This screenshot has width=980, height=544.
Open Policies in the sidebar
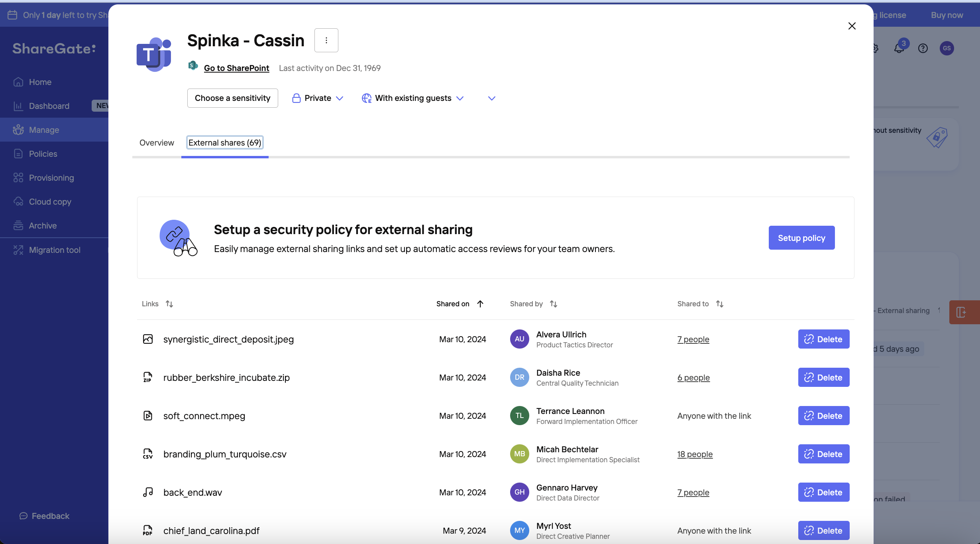[54, 154]
